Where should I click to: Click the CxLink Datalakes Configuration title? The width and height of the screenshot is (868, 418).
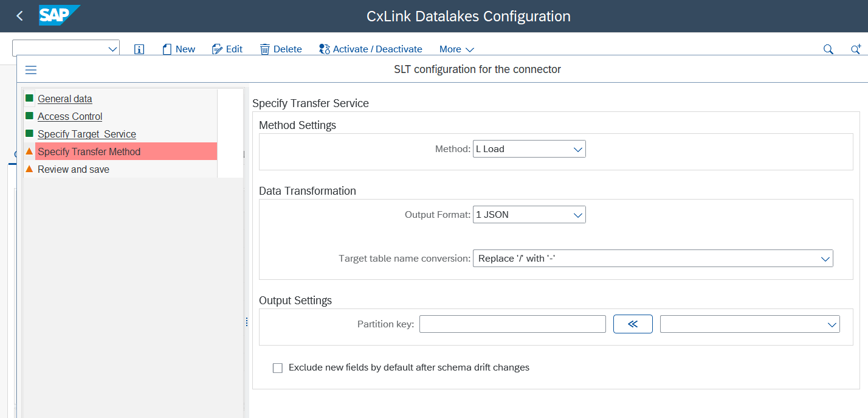coord(469,16)
